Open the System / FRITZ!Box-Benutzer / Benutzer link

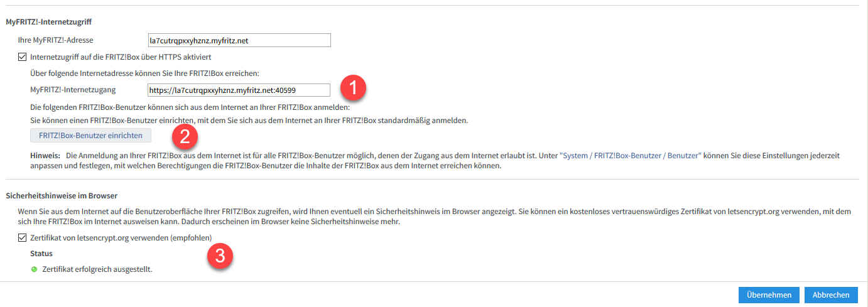coord(630,155)
